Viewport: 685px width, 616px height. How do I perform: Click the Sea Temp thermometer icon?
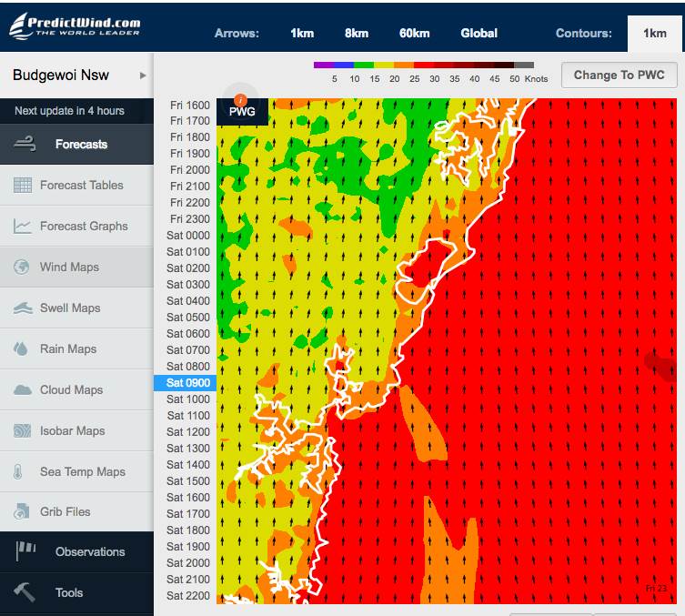tap(18, 472)
